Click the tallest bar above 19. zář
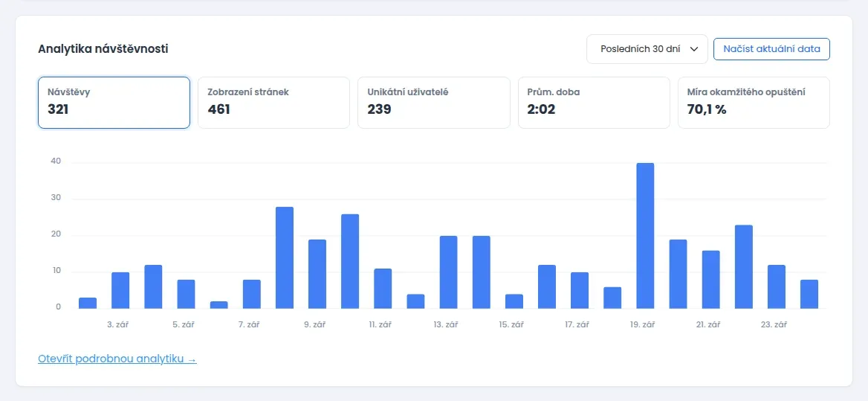868x401 pixels. click(x=646, y=236)
